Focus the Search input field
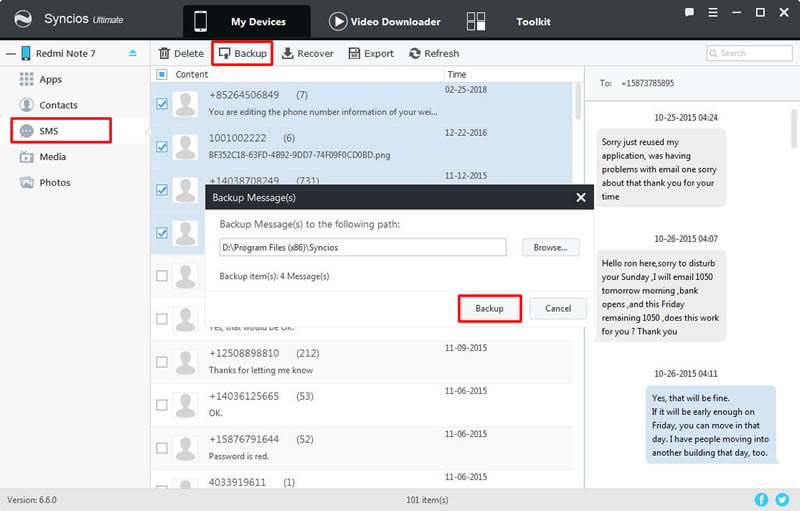 point(749,53)
